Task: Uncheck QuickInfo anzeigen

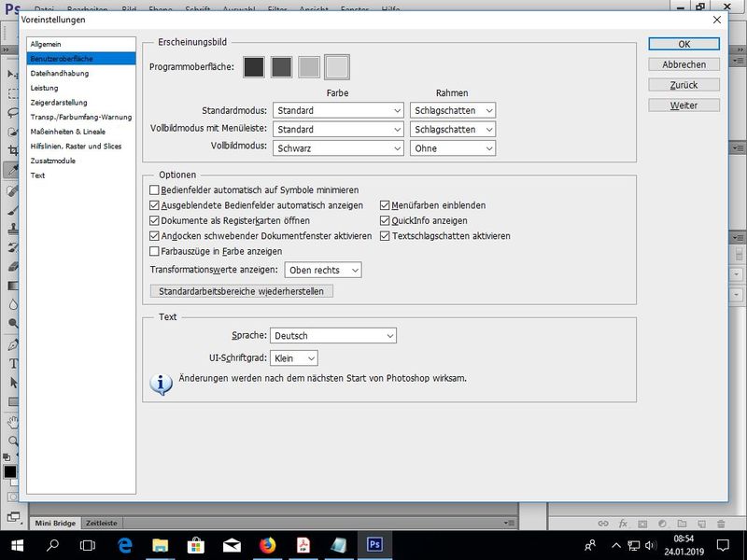Action: (385, 221)
